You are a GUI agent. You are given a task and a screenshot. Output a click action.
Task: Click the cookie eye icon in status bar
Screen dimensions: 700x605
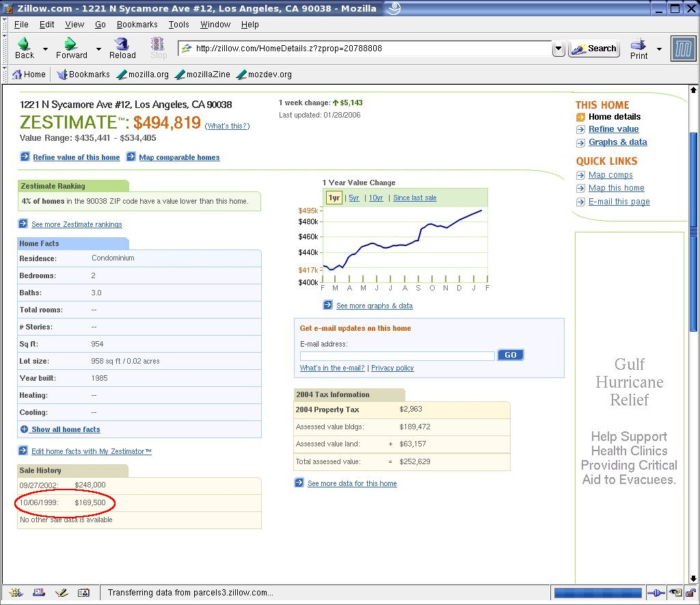(x=675, y=593)
